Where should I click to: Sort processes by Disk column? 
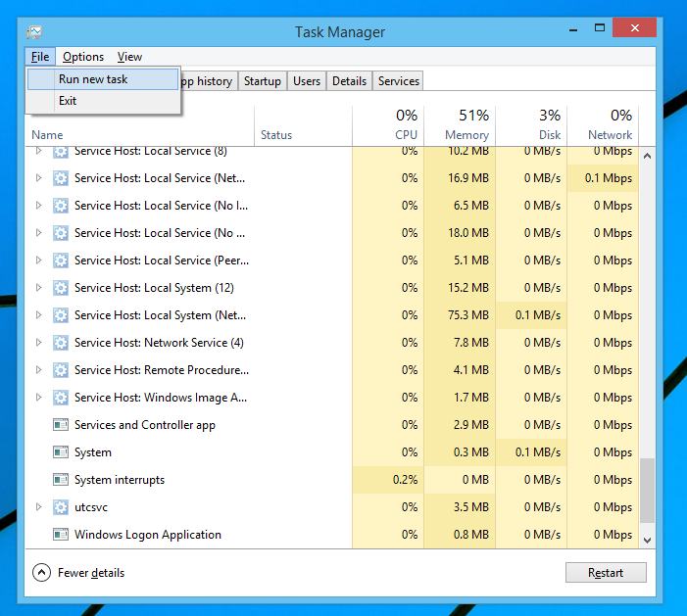pos(531,125)
